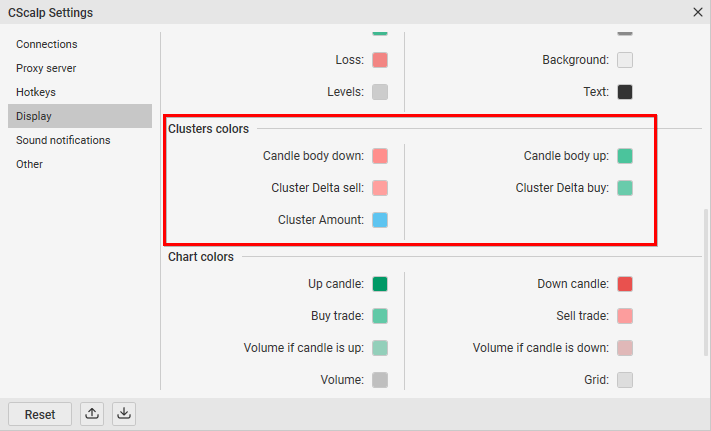
Task: Change the Cluster Delta sell color
Action: 380,188
